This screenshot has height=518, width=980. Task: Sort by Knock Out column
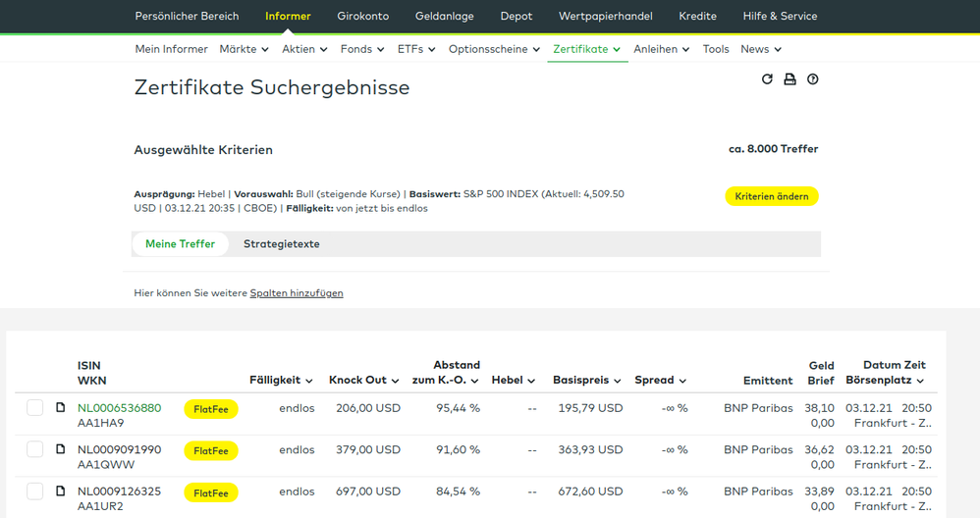click(x=363, y=381)
